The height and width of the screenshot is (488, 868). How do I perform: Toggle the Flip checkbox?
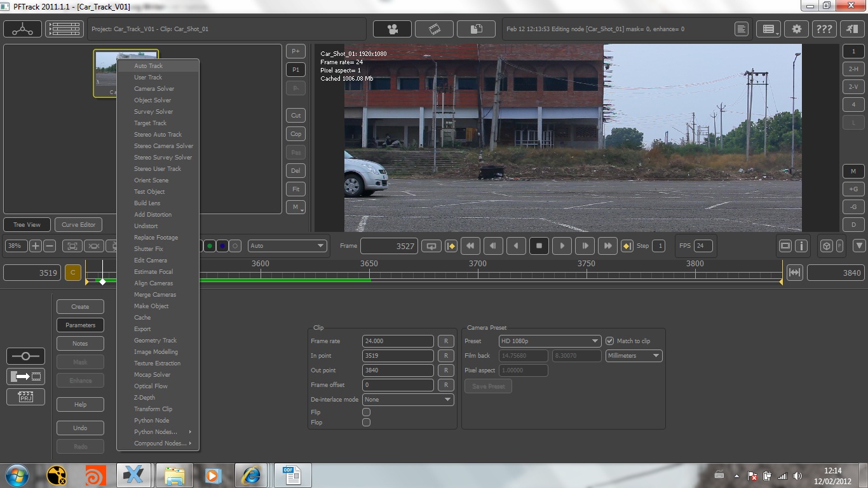click(367, 412)
